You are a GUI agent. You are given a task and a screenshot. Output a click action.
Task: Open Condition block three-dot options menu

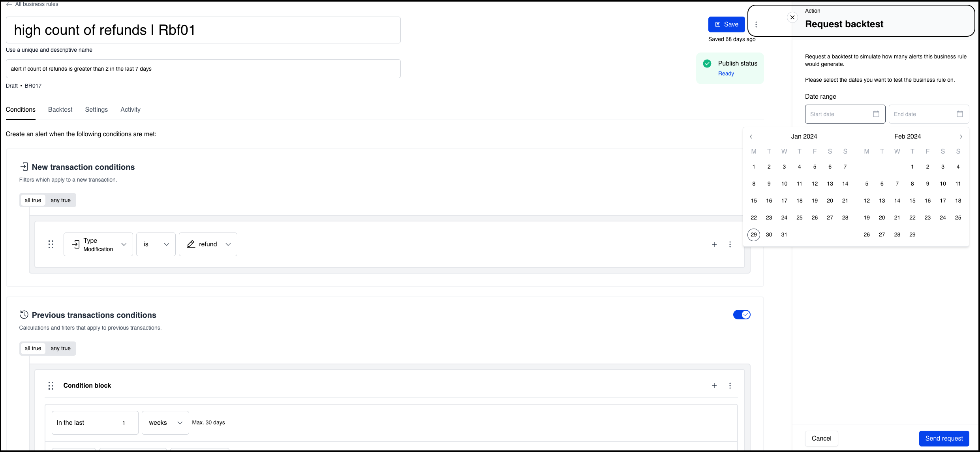[730, 386]
